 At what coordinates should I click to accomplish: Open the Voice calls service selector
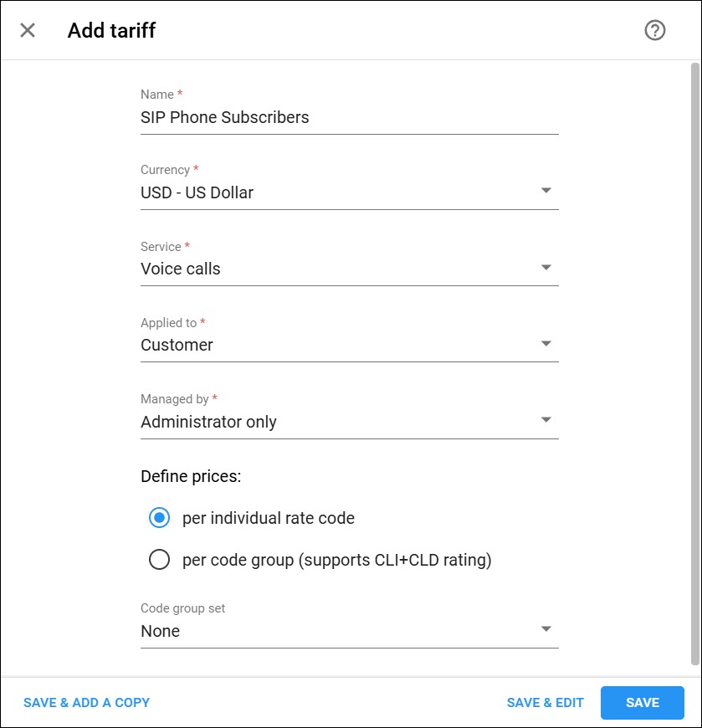click(350, 269)
